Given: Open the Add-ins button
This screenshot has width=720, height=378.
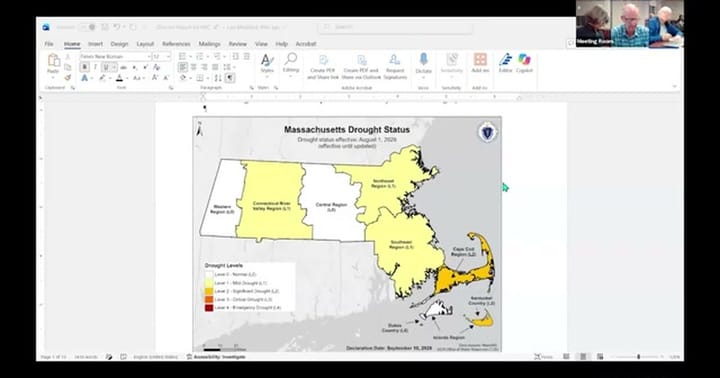Looking at the screenshot, I should (480, 63).
